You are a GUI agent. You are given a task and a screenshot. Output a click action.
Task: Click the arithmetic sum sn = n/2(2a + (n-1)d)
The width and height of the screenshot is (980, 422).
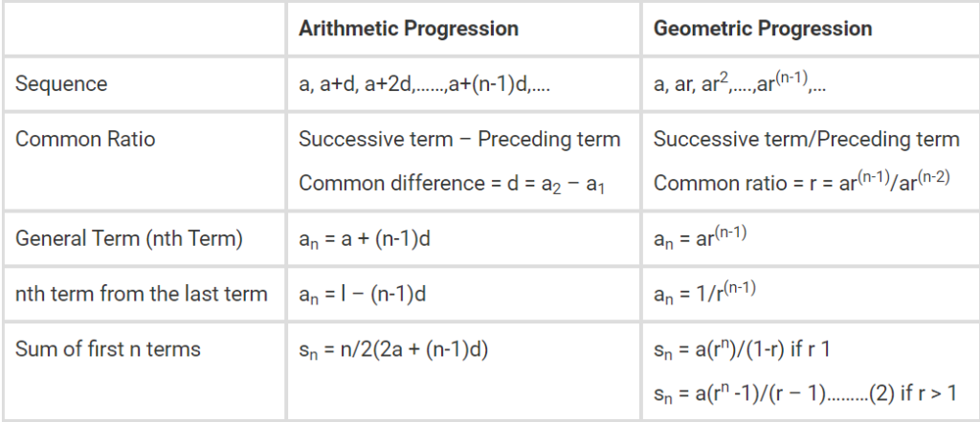point(394,349)
